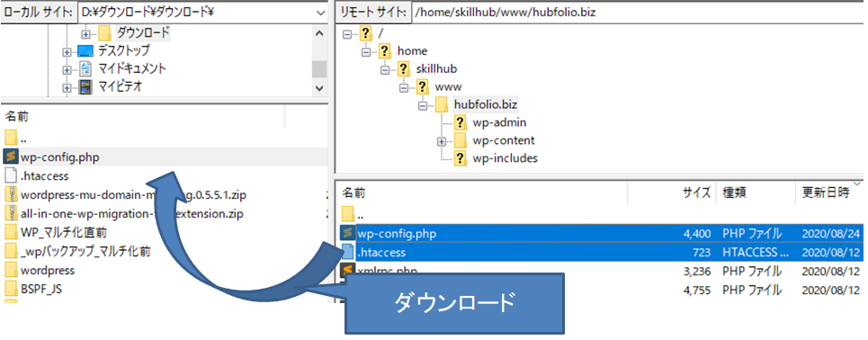
Task: Click remote wp-config.php file icon
Action: [347, 234]
